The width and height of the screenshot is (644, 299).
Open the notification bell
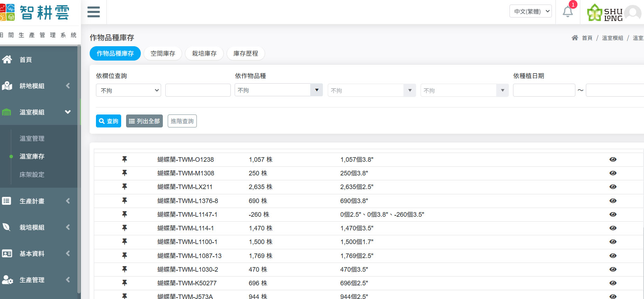point(567,12)
